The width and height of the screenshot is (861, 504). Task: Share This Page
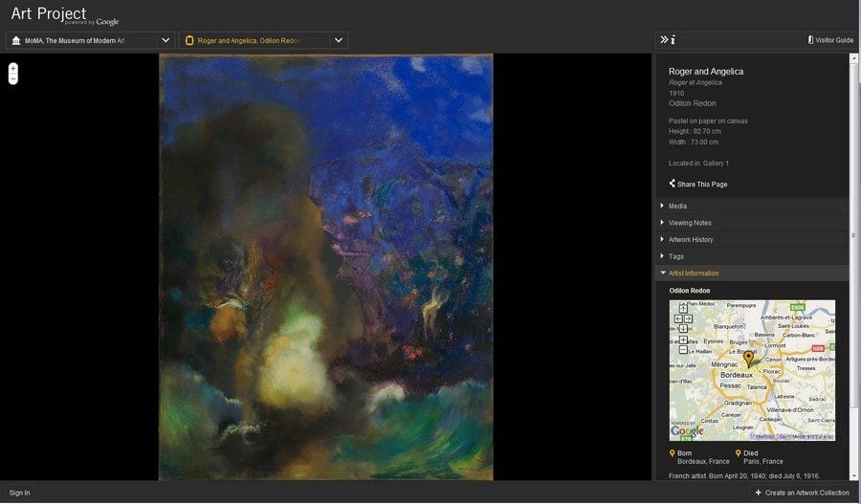pyautogui.click(x=698, y=184)
